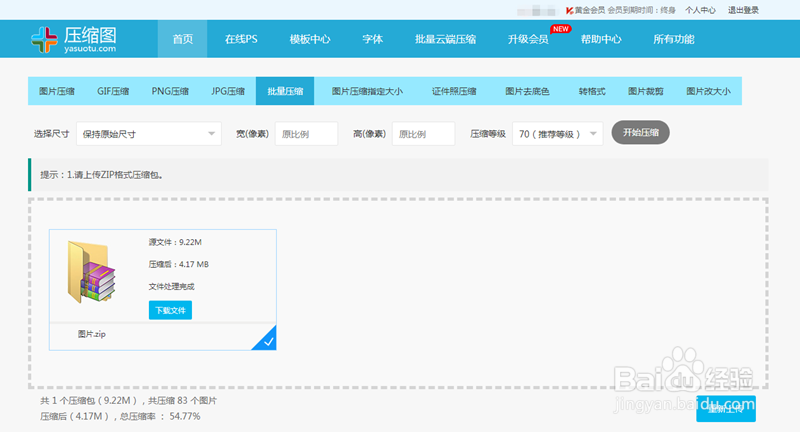Switch to the 图片去底色 tab
800x432 pixels.
527,91
